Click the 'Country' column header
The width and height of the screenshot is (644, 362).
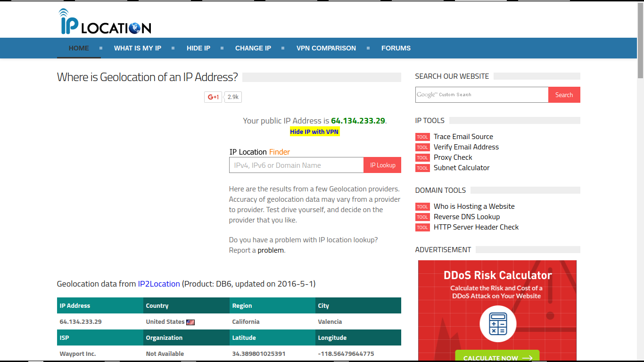tap(187, 305)
